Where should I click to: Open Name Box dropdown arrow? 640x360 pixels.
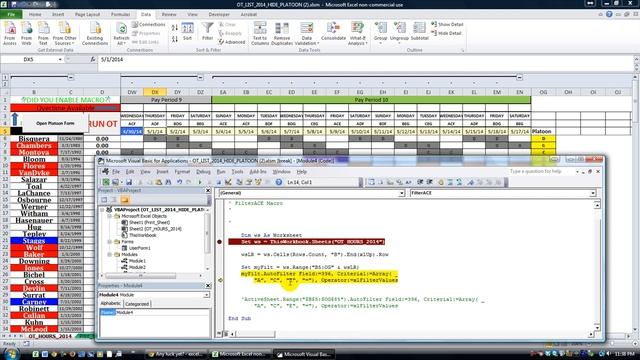(x=60, y=60)
